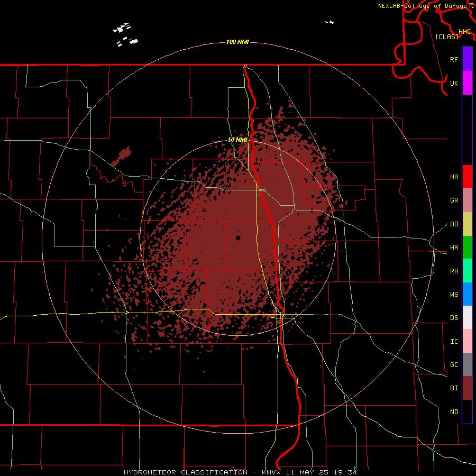The width and height of the screenshot is (476, 476).
Task: Click the small white echo at top right
Action: pos(329,22)
